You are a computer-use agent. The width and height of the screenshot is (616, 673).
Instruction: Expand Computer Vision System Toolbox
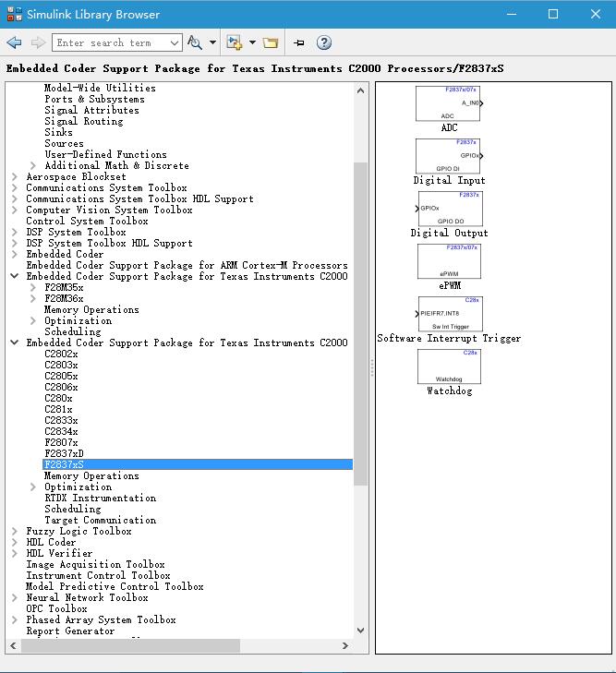coord(15,210)
